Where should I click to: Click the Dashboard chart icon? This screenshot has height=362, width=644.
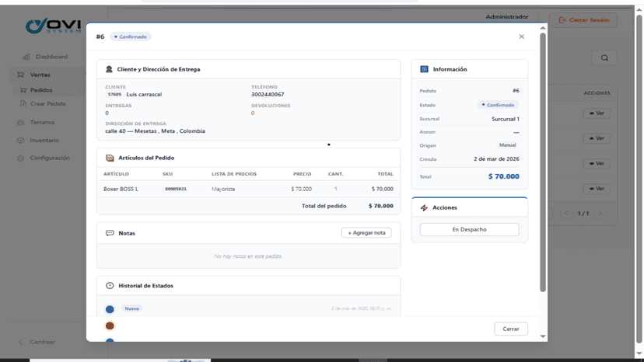tap(26, 57)
